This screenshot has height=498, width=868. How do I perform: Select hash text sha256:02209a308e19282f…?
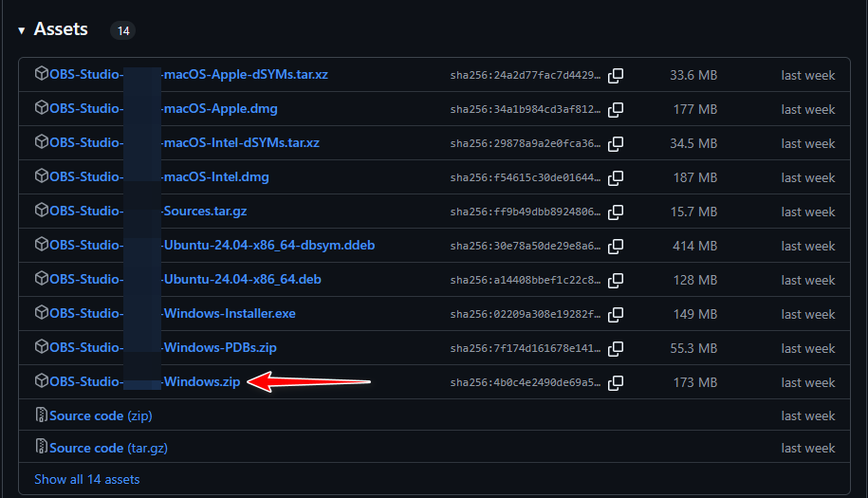(526, 314)
